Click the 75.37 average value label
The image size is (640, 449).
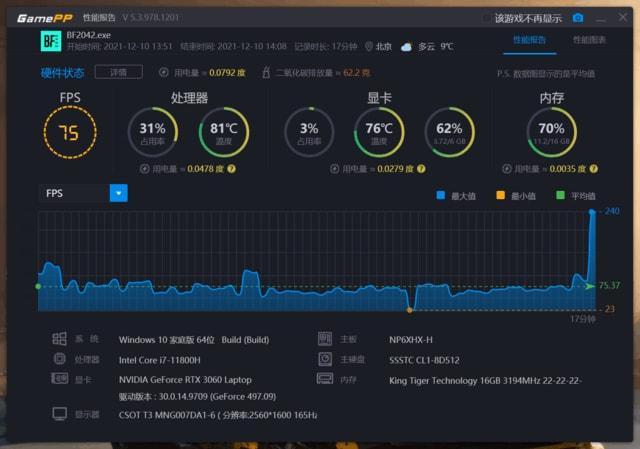coord(609,285)
